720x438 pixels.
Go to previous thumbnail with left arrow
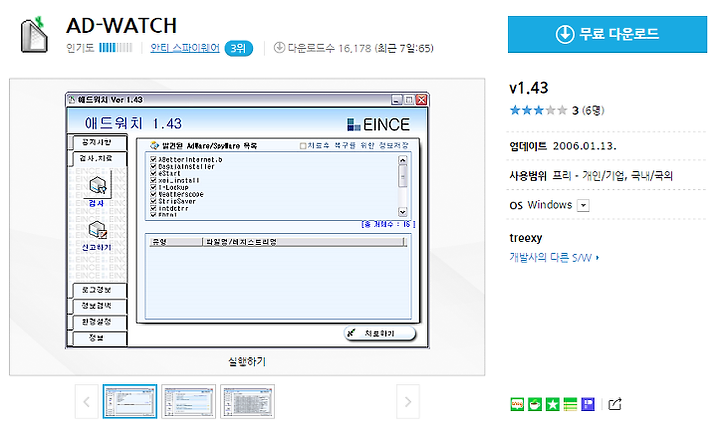click(87, 402)
